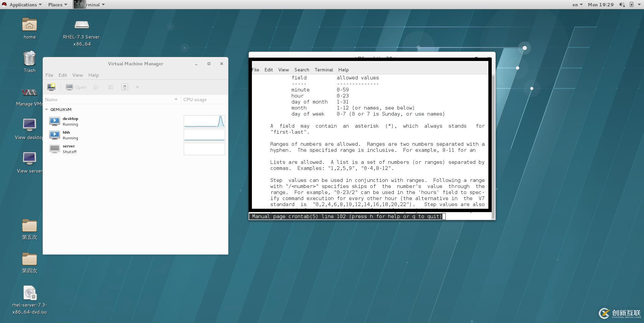Screen dimensions: 644x323
Task: Close the Virtual Machine Manager window
Action: pos(222,64)
